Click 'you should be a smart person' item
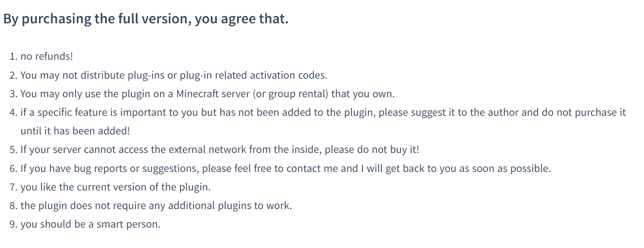Viewport: 644px width, 248px height. coord(90,224)
